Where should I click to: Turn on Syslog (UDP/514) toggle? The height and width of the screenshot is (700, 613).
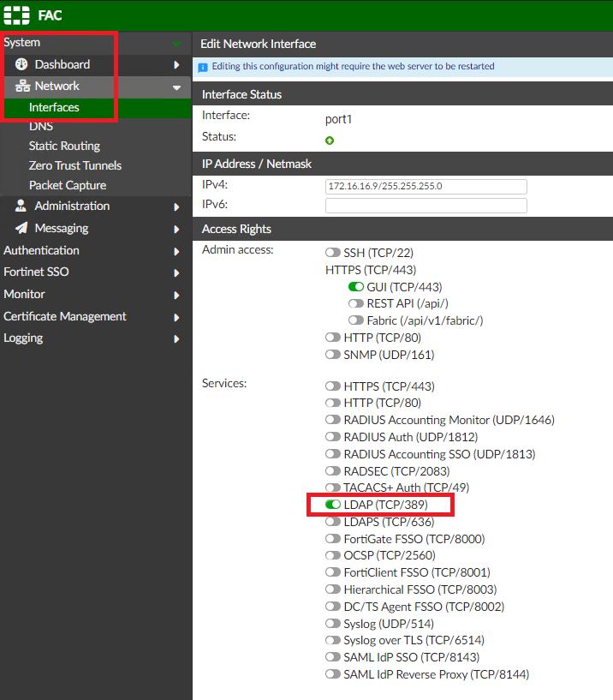(333, 623)
